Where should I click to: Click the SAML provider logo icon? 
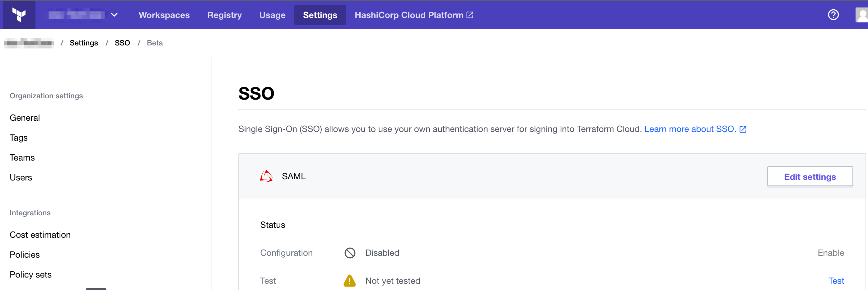point(266,176)
